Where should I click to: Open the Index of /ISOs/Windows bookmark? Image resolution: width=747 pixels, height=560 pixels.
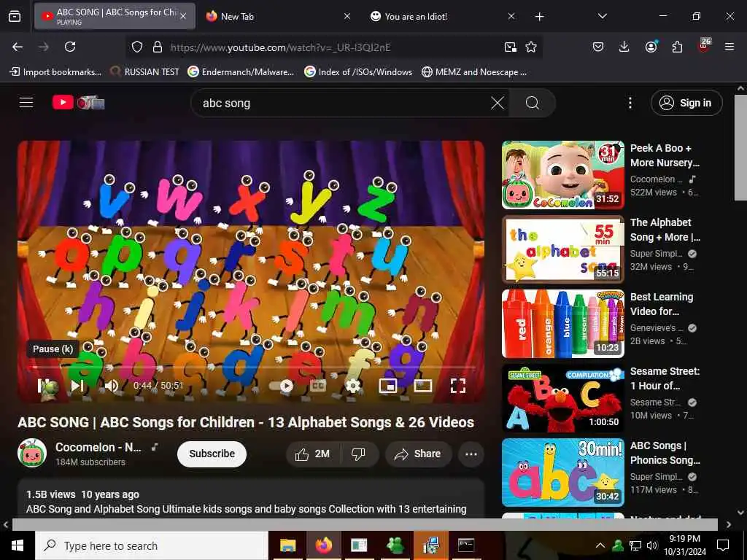tap(358, 72)
